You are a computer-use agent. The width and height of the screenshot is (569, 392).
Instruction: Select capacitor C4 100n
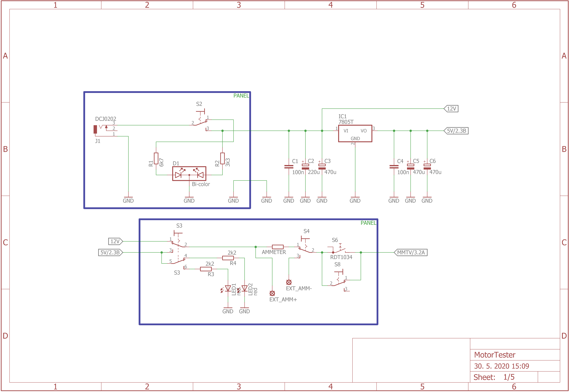click(x=394, y=167)
